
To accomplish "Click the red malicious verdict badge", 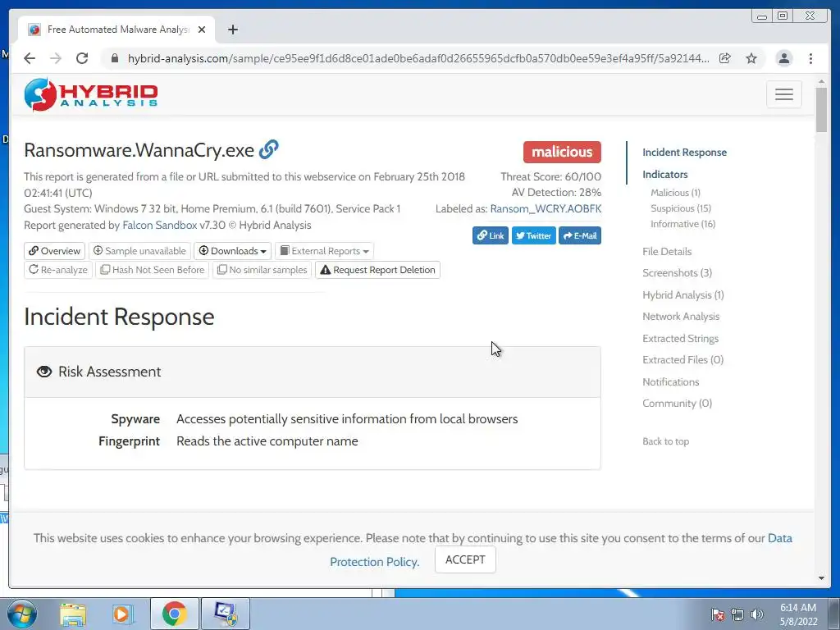I will click(x=562, y=152).
